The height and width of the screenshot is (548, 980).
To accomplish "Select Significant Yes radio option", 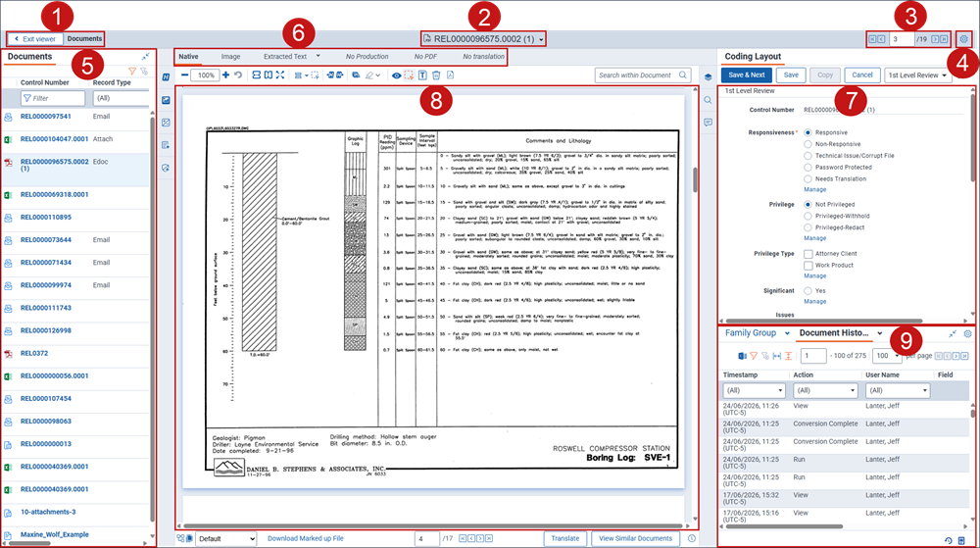I will coord(808,291).
